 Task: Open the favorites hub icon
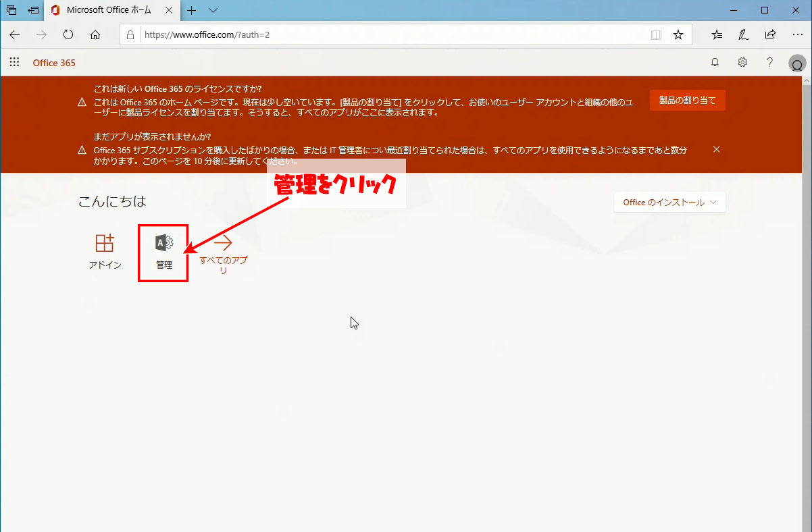(x=717, y=34)
